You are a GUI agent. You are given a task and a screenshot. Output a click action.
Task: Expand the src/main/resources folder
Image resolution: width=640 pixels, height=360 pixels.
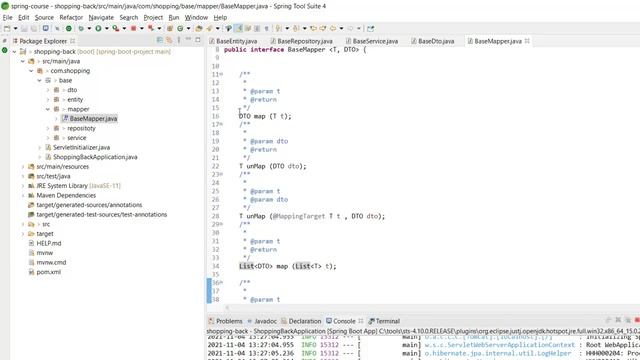pos(23,167)
